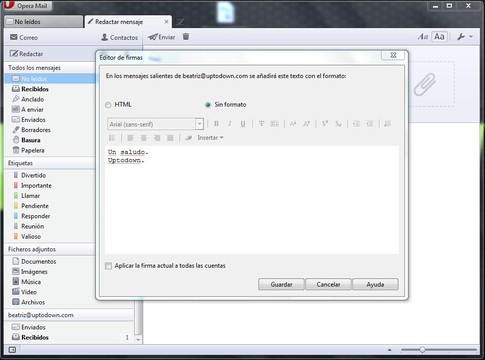The width and height of the screenshot is (485, 360).
Task: Click the trash icon beside Enviar
Action: pos(186,37)
